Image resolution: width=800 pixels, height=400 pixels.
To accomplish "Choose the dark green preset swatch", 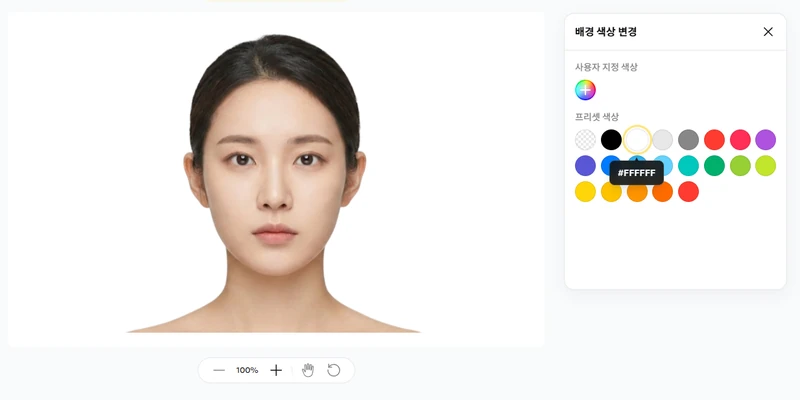I will pyautogui.click(x=714, y=166).
